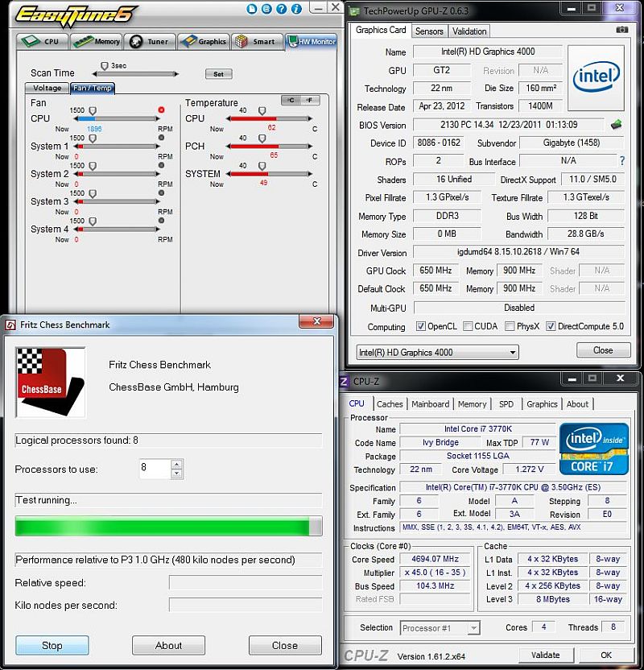Open the EasyTune6 Tuner tab
The height and width of the screenshot is (670, 644).
pos(147,41)
